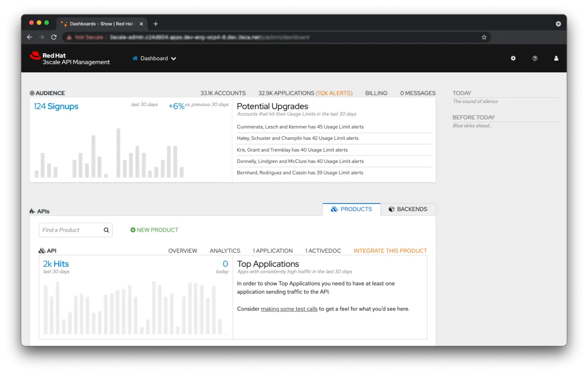Switch to the Backends tab

pos(408,209)
